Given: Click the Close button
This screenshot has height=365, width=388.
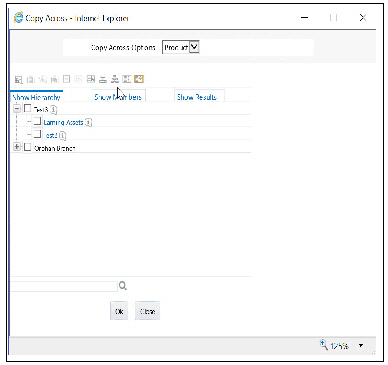Looking at the screenshot, I should pyautogui.click(x=147, y=311).
